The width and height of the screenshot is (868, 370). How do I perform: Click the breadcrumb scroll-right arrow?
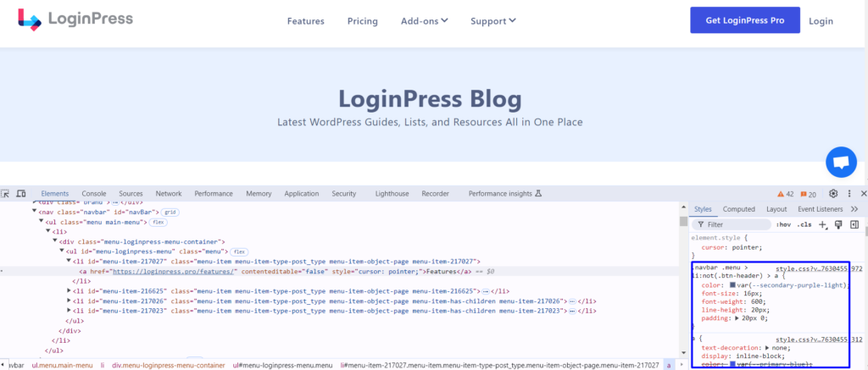click(x=681, y=366)
